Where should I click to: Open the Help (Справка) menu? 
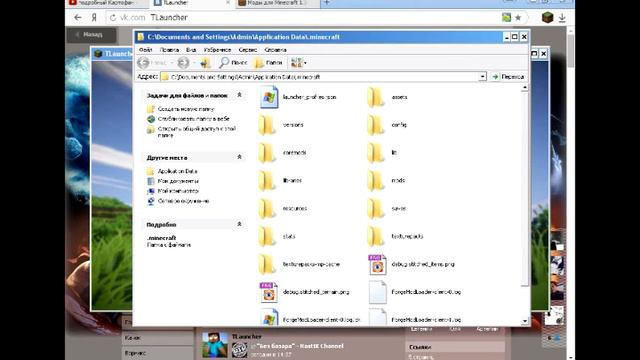point(275,50)
